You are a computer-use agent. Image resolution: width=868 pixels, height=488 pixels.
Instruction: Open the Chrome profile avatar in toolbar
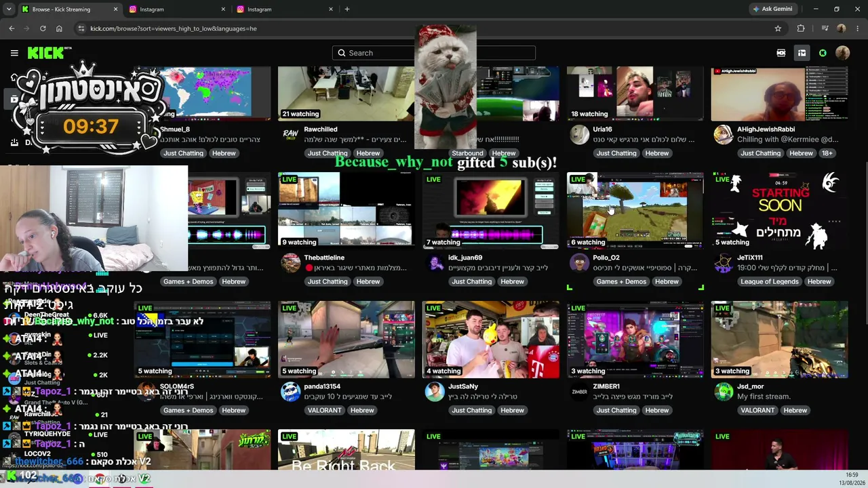click(842, 28)
